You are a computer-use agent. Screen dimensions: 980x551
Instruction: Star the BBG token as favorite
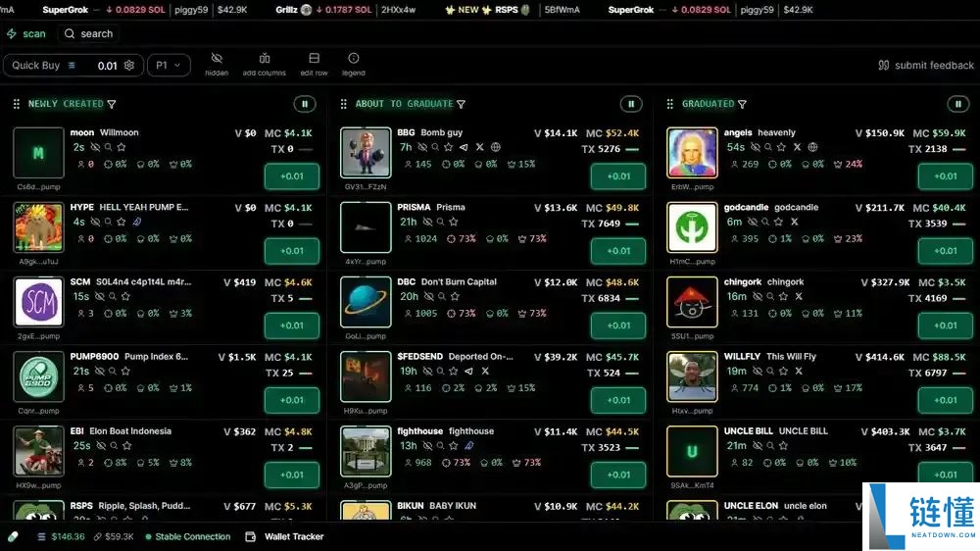(x=448, y=148)
